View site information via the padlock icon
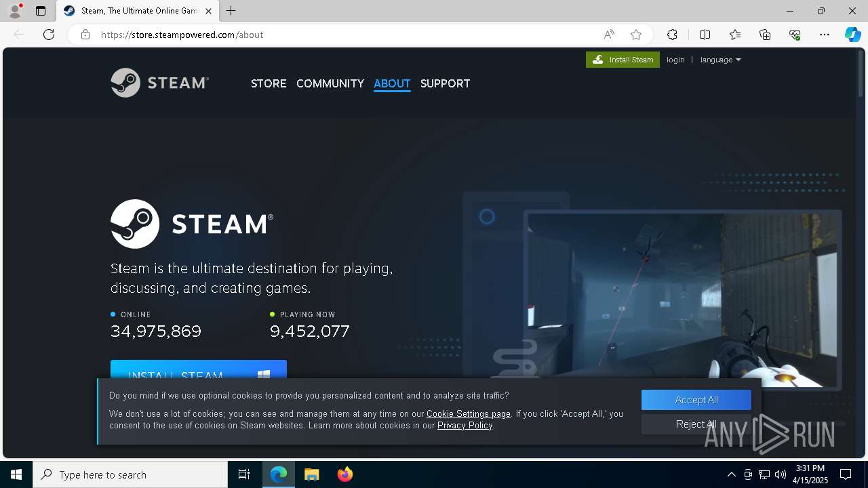 [x=85, y=35]
